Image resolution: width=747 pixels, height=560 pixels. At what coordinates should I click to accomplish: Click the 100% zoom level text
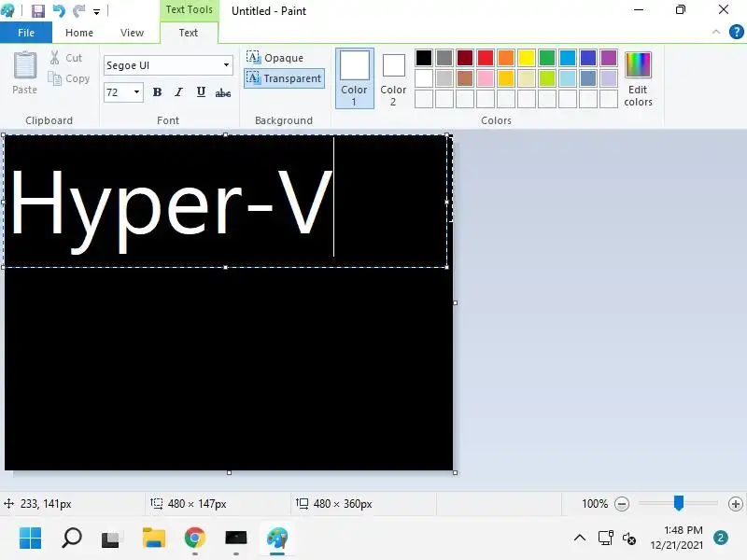pos(595,504)
